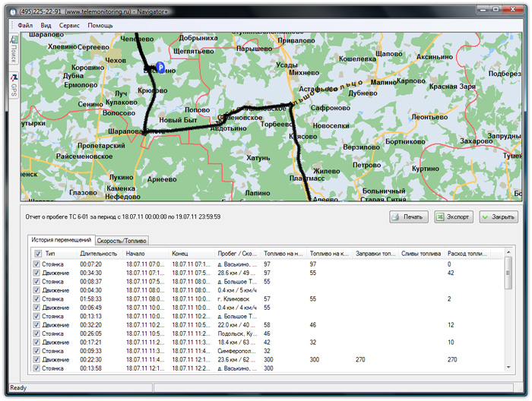The height and width of the screenshot is (401, 532).
Task: Open the Помощь menu
Action: 100,25
